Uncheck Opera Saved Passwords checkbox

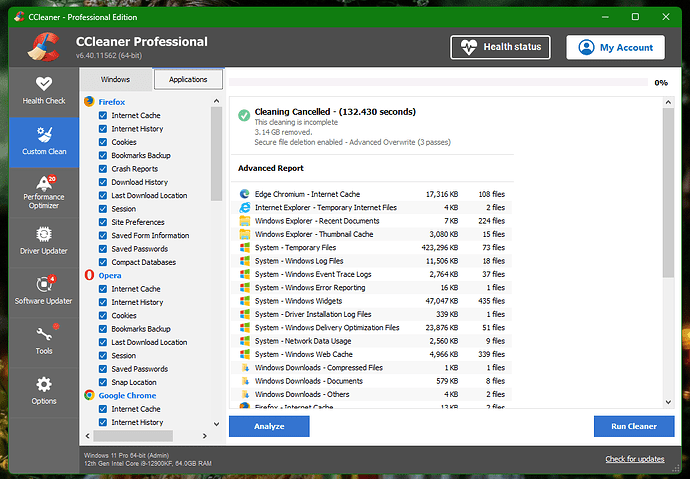click(103, 369)
